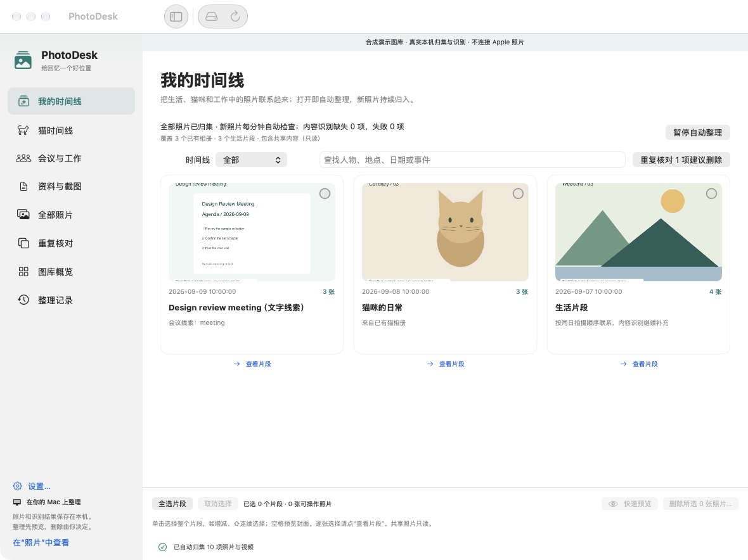Screen dimensions: 748x560
Task: Click arrow icon under Design review meeting card
Action: point(237,364)
